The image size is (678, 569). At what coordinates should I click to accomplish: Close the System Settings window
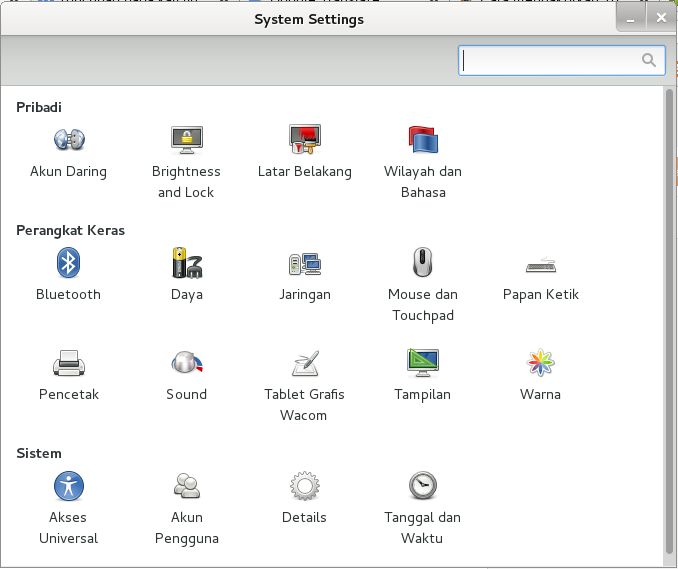tap(661, 18)
